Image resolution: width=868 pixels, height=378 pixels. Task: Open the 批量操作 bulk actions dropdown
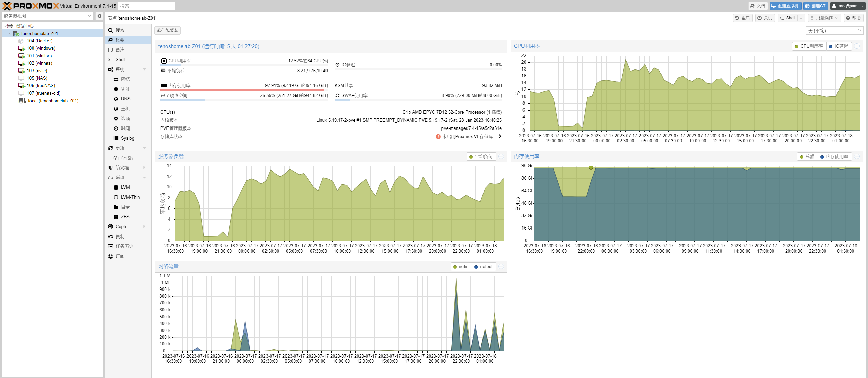point(824,18)
